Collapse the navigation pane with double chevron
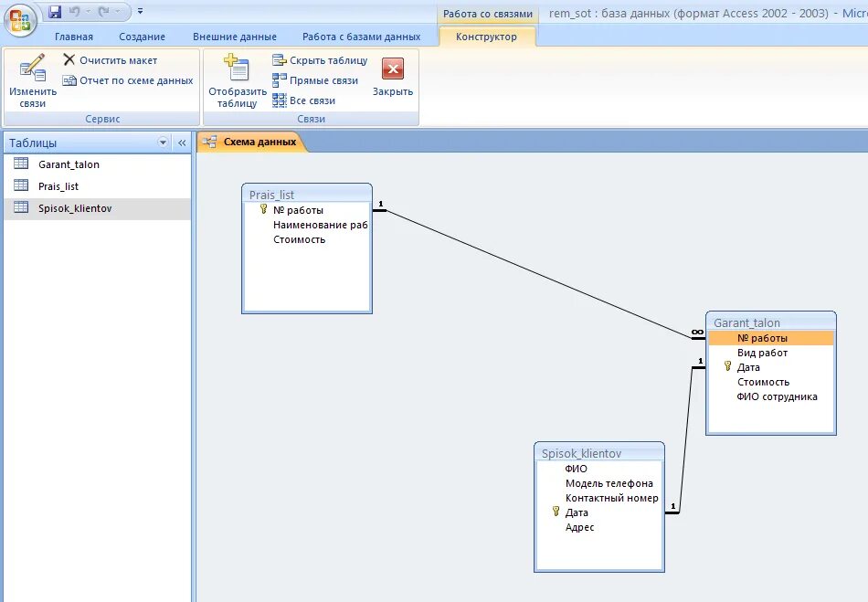This screenshot has height=602, width=868. [182, 143]
